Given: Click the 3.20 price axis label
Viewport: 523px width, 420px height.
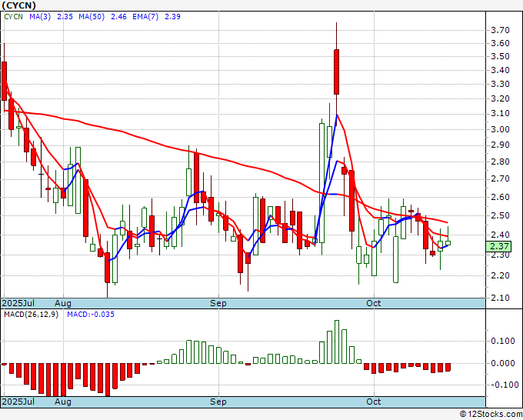Looking at the screenshot, I should point(501,98).
